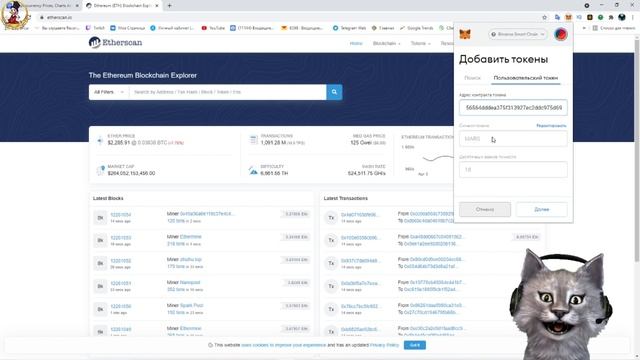Click the MetaMask fox logo in popup
The width and height of the screenshot is (640, 360).
coord(465,34)
